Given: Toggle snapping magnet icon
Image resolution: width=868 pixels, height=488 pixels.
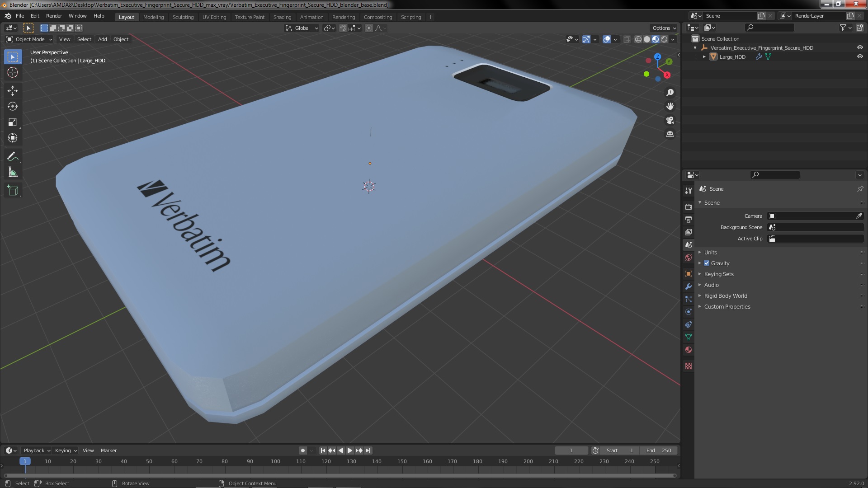Looking at the screenshot, I should click(x=343, y=28).
